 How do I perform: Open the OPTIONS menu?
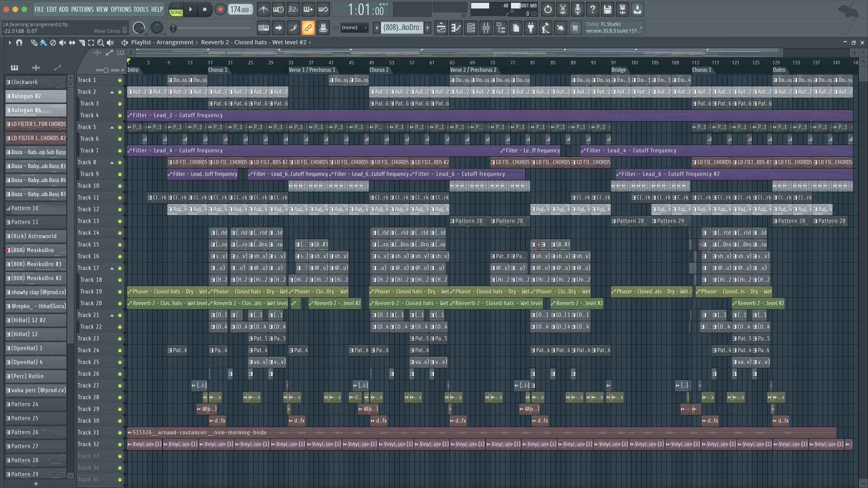coord(121,9)
